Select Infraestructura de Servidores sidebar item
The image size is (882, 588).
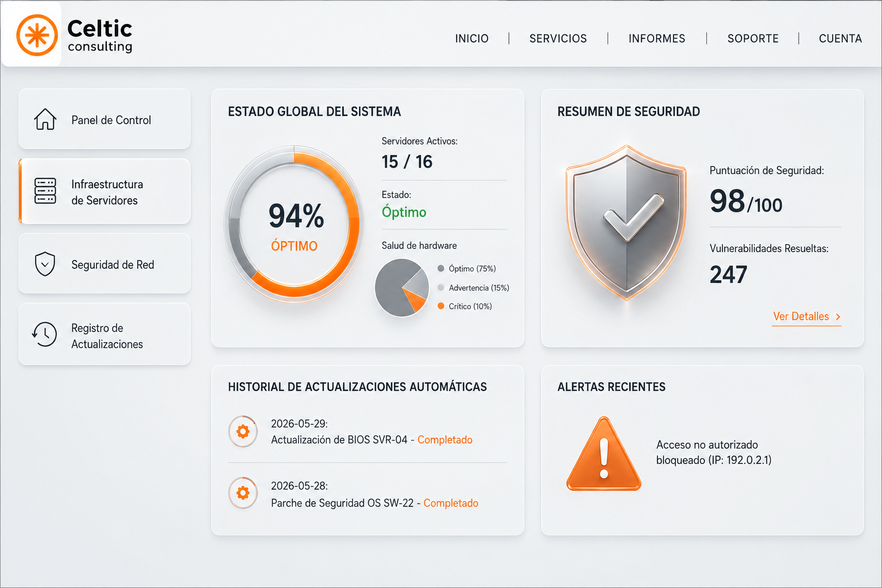click(105, 191)
